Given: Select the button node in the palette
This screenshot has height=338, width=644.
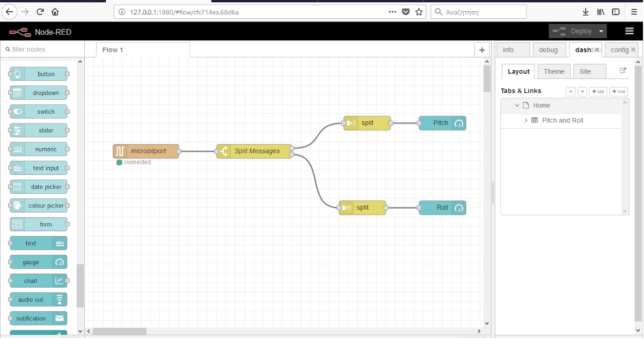Looking at the screenshot, I should click(x=38, y=74).
